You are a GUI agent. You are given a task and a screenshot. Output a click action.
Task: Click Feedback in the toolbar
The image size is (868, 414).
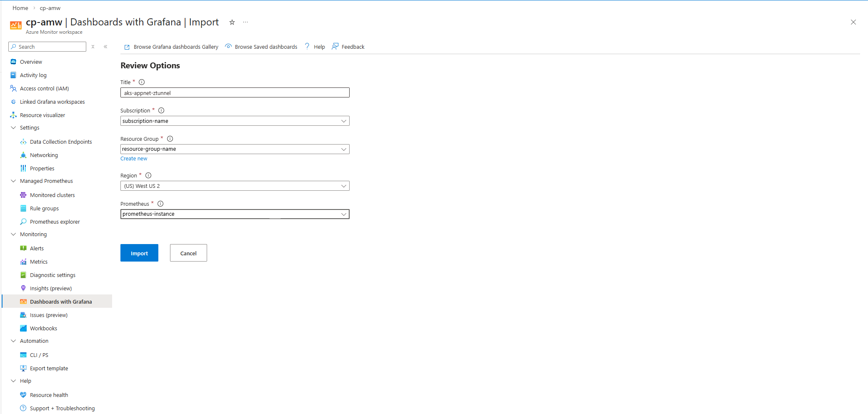pyautogui.click(x=348, y=47)
